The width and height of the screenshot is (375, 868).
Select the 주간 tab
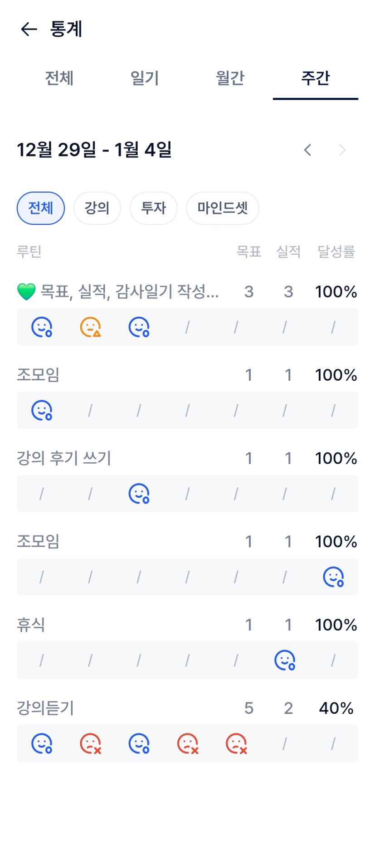click(315, 78)
